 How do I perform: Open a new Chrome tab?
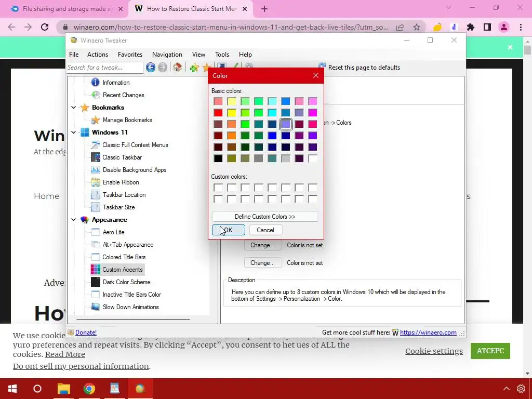[264, 9]
